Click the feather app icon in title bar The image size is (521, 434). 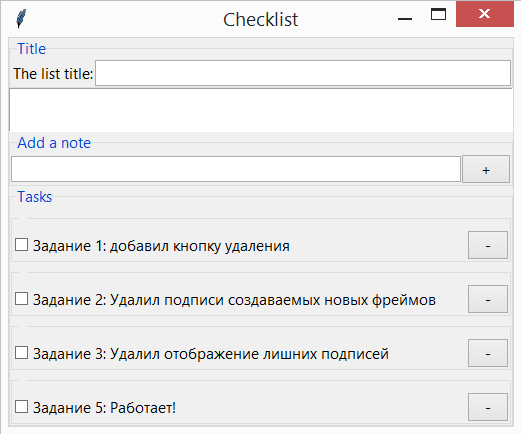21,19
